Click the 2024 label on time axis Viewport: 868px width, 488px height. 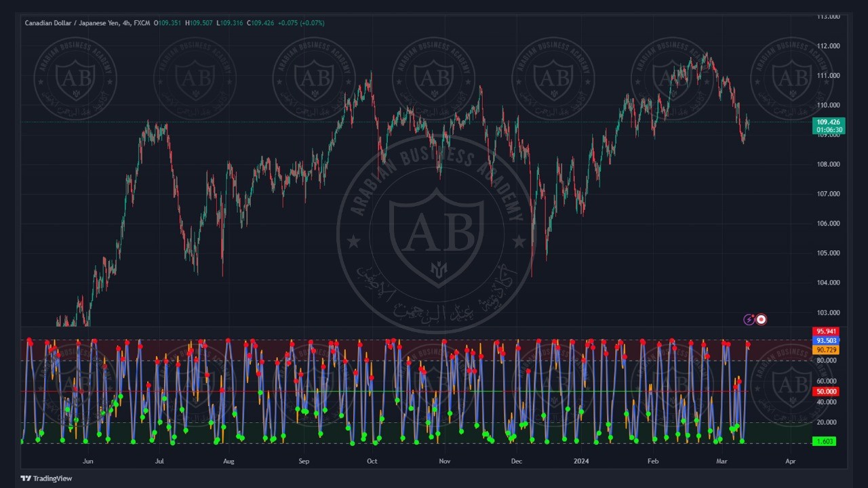581,462
